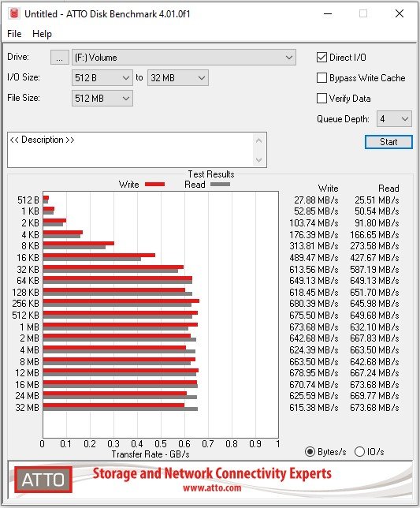Click the 52.85 MB/s write value
420x508 pixels.
[x=316, y=211]
